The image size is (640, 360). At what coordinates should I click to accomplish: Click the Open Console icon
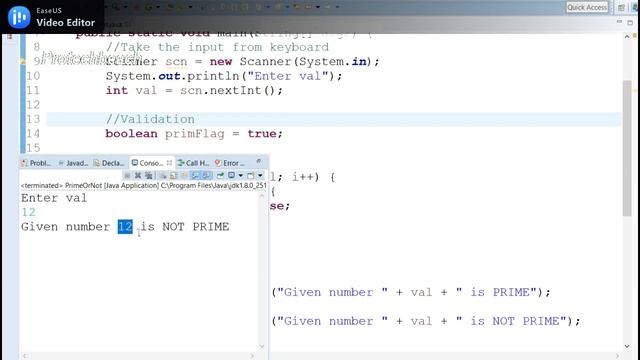[x=250, y=176]
